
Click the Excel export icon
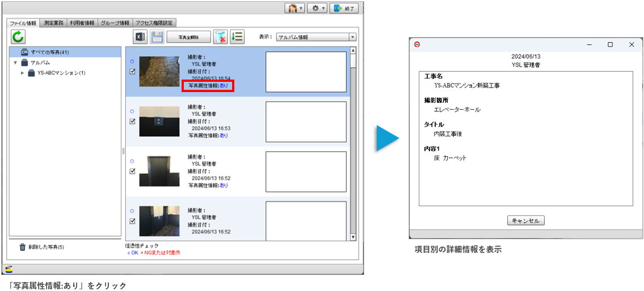(140, 37)
